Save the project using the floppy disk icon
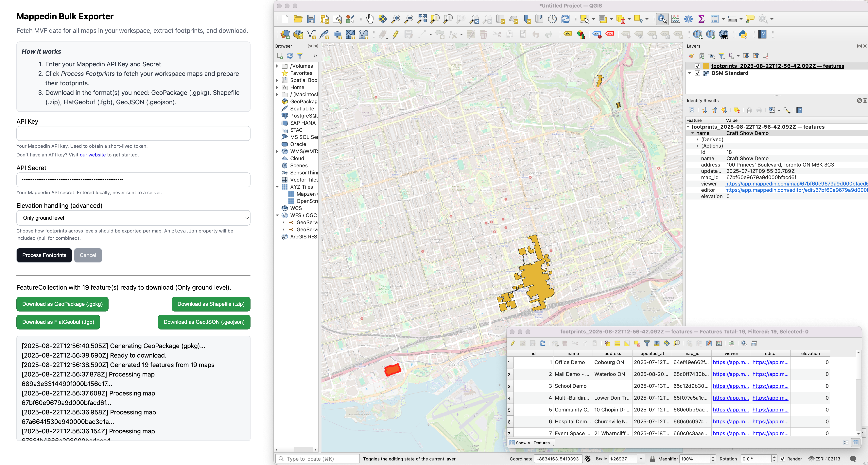 tap(311, 19)
